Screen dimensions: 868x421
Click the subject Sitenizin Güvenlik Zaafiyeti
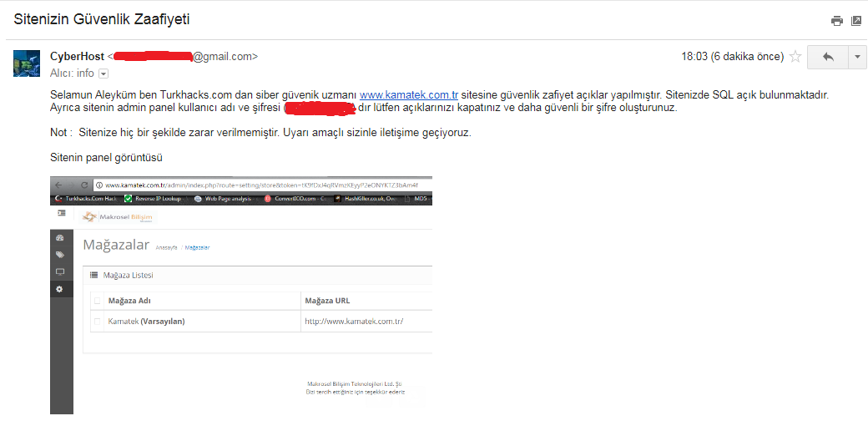pyautogui.click(x=101, y=19)
